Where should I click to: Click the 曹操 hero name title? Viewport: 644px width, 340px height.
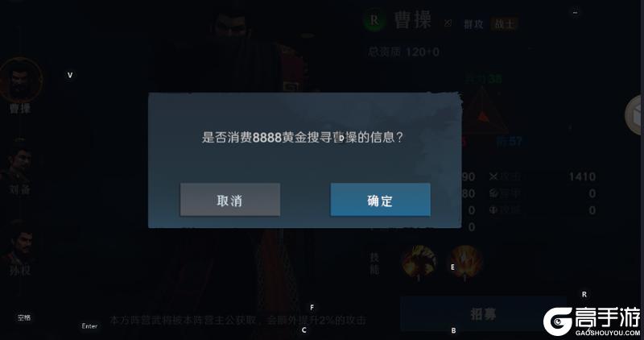point(413,21)
